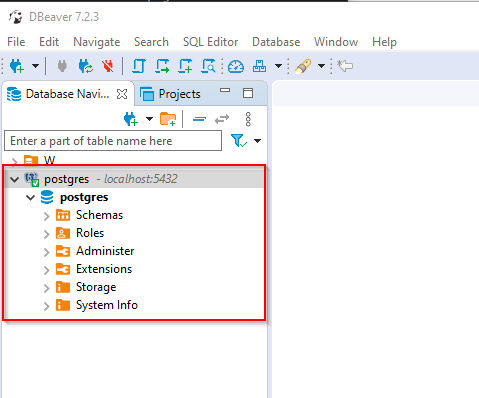Open the Edit menu
This screenshot has height=398, width=479.
[49, 42]
